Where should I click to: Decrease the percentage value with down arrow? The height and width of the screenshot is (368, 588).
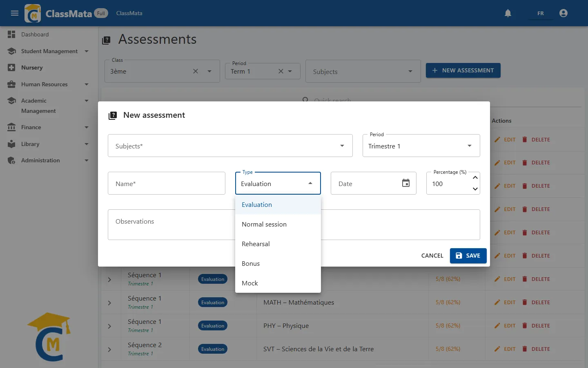475,189
